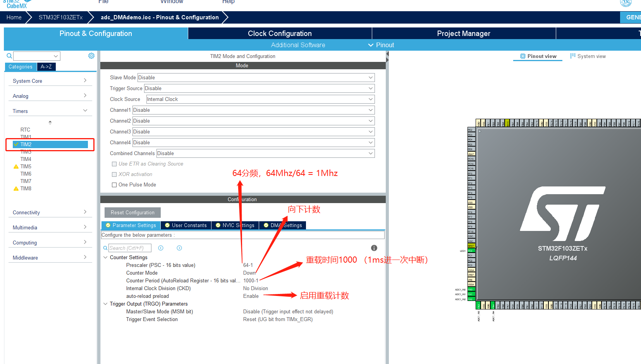Open the Channel3 dropdown
Viewport: 641px width, 364px height.
click(x=253, y=132)
